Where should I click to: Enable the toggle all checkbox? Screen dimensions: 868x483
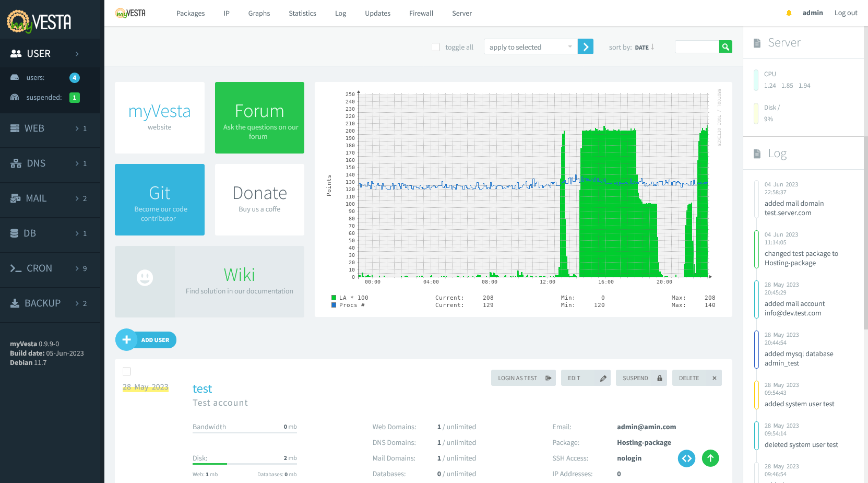(435, 46)
